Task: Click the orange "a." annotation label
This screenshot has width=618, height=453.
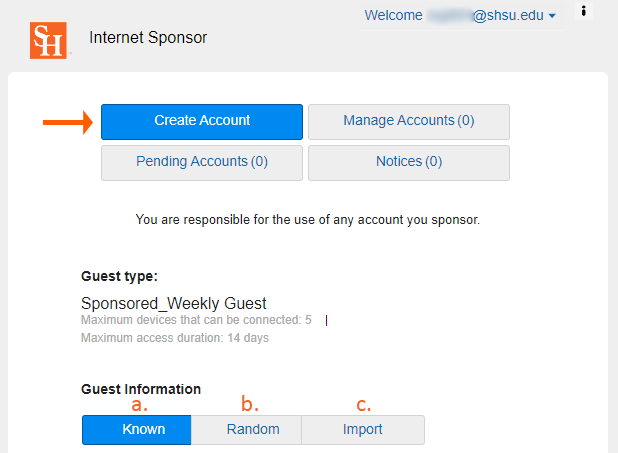Action: [139, 405]
